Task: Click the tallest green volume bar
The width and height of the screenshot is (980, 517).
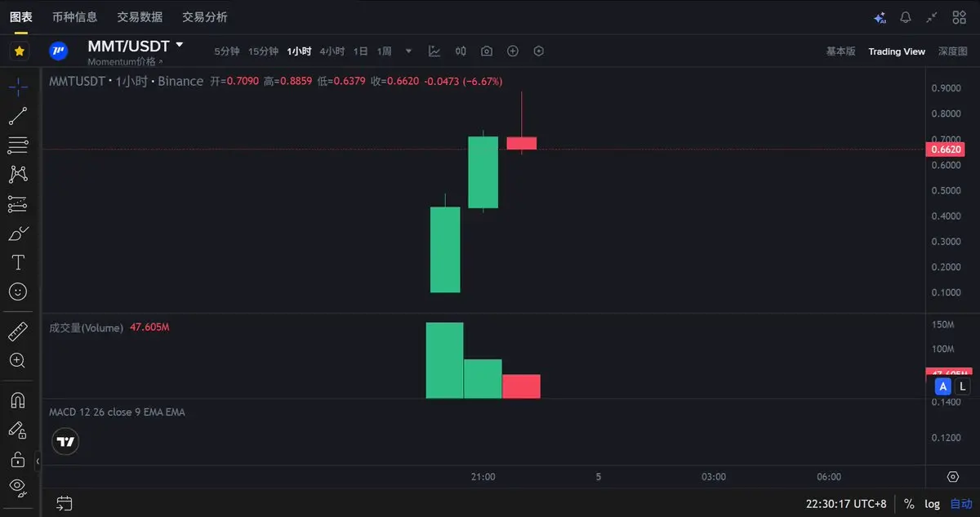Action: pyautogui.click(x=444, y=360)
